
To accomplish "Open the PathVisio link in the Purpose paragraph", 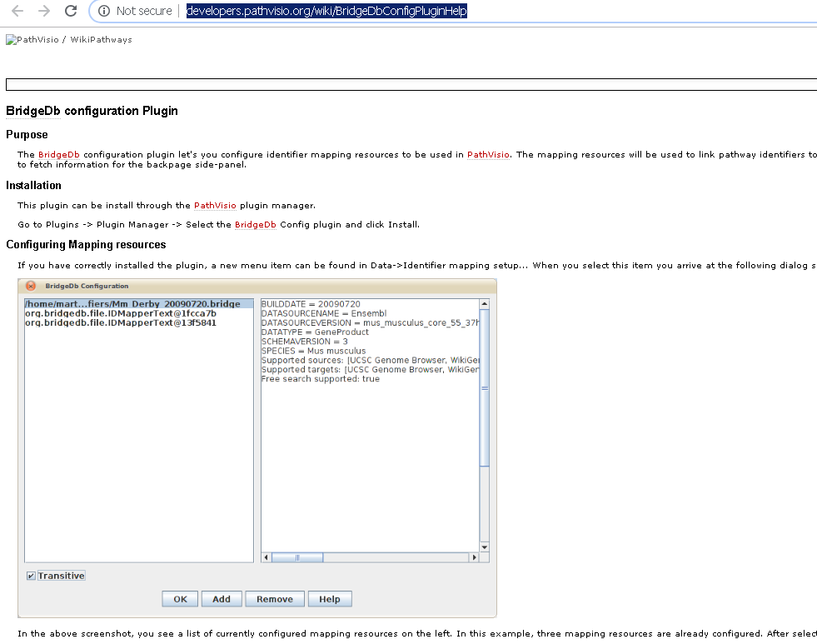I will tap(488, 155).
